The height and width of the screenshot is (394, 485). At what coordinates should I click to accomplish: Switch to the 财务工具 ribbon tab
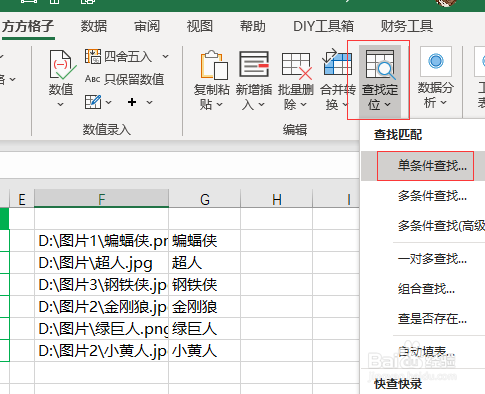pos(407,26)
